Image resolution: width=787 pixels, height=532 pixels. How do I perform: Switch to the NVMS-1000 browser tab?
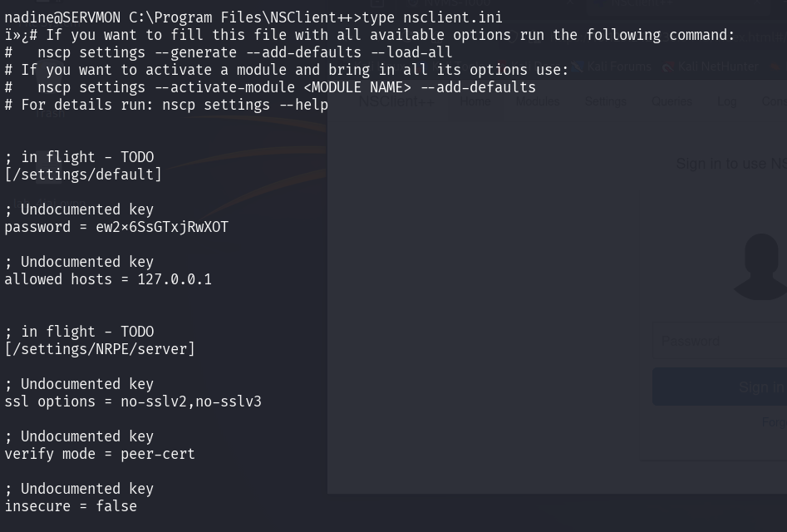[x=457, y=3]
